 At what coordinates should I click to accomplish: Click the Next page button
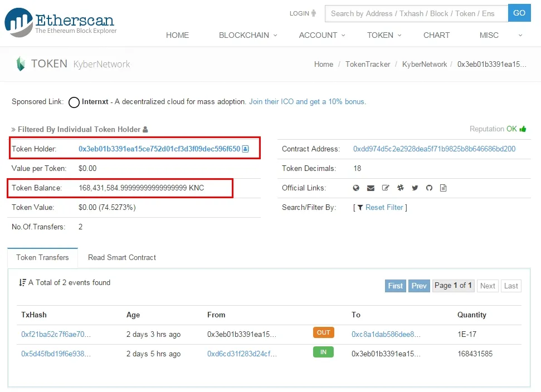coord(488,286)
